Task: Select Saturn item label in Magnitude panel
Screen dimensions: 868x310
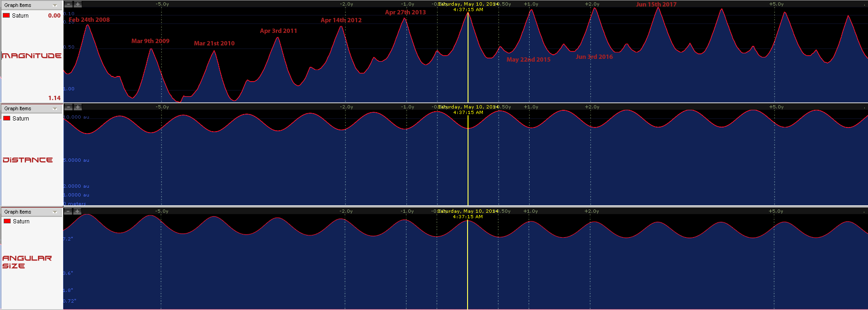Action: click(20, 16)
